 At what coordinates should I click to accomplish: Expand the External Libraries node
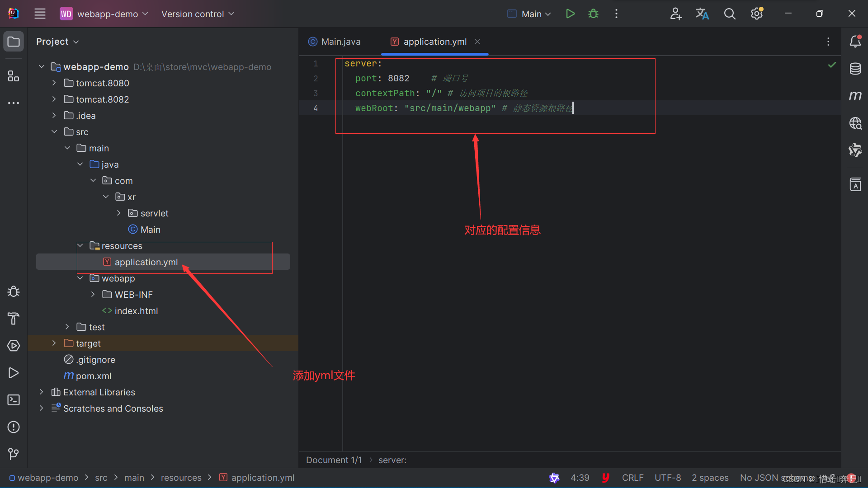pos(42,392)
